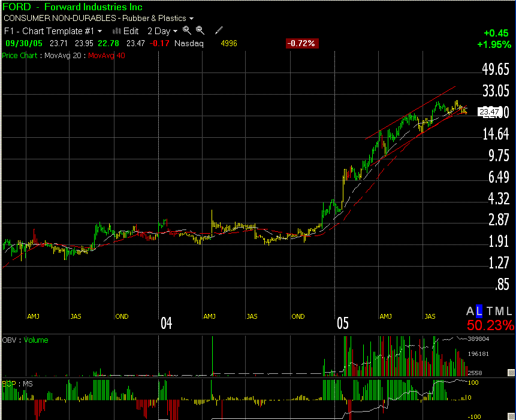Click the 49.65 price axis label
The width and height of the screenshot is (516, 420).
496,70
